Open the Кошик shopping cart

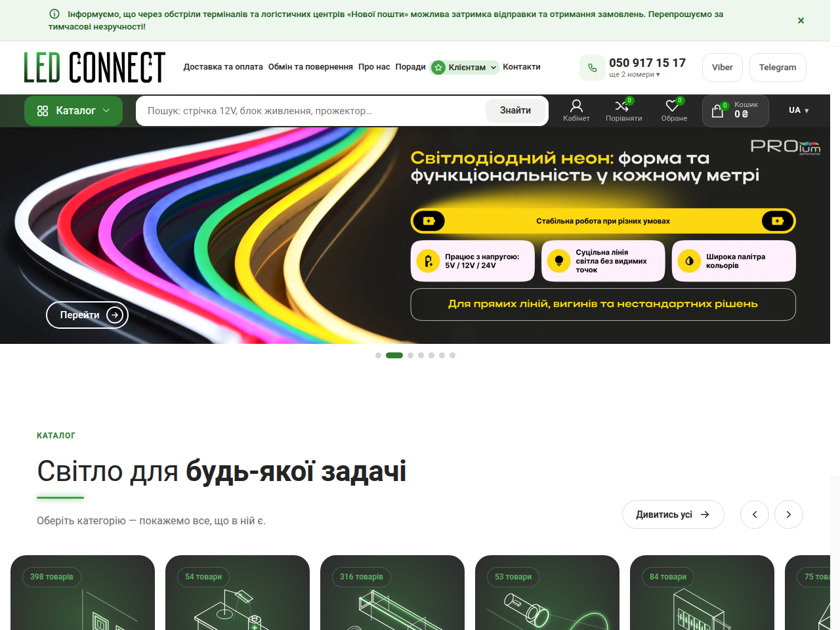tap(735, 111)
